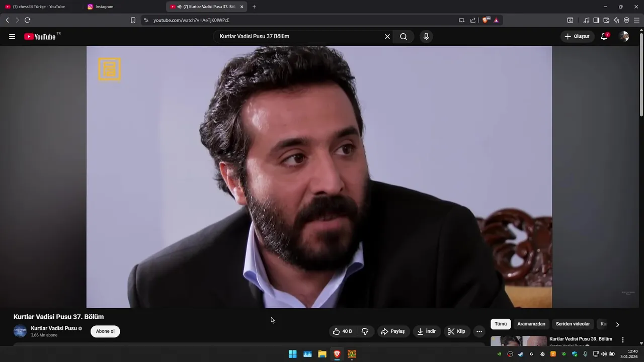644x362 pixels.
Task: Clear the search box with the X
Action: pyautogui.click(x=387, y=37)
